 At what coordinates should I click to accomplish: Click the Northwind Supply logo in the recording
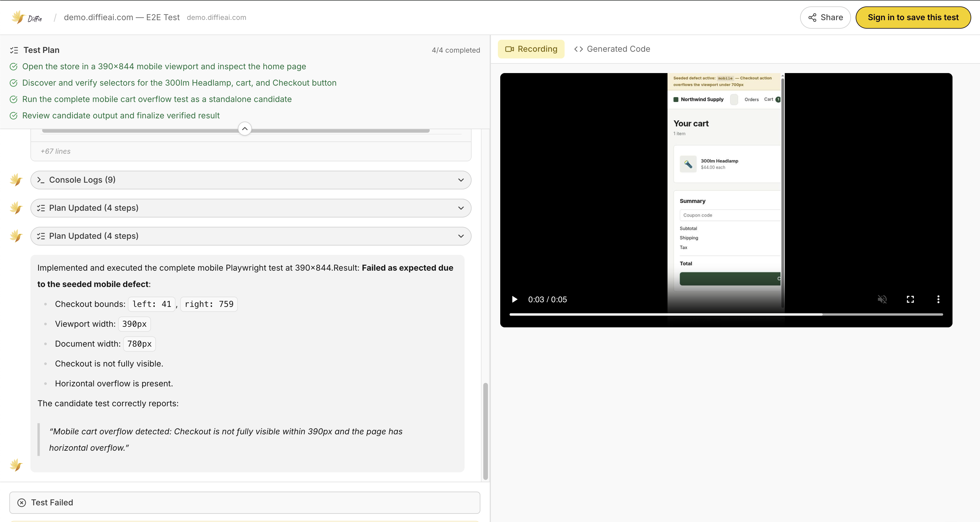[698, 99]
